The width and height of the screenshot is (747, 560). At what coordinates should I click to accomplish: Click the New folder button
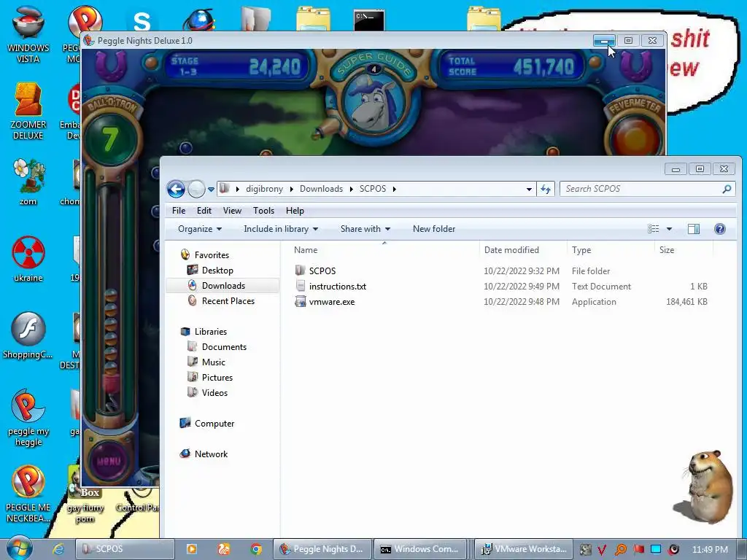point(434,229)
